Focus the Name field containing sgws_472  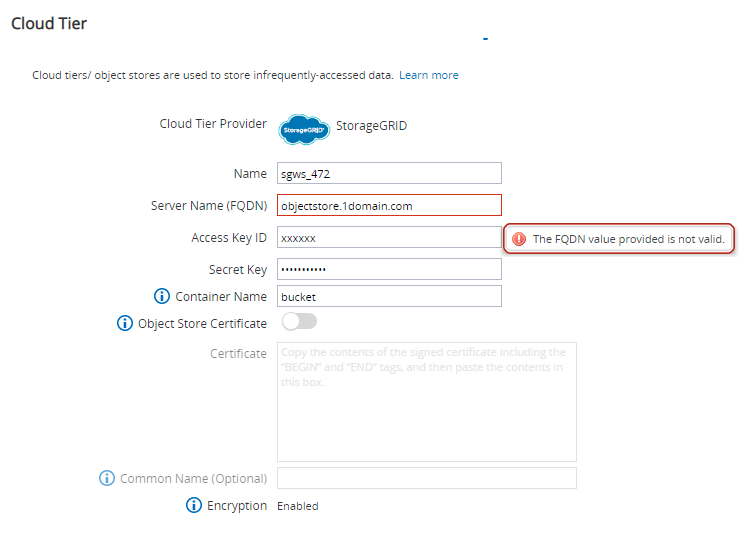[x=388, y=174]
